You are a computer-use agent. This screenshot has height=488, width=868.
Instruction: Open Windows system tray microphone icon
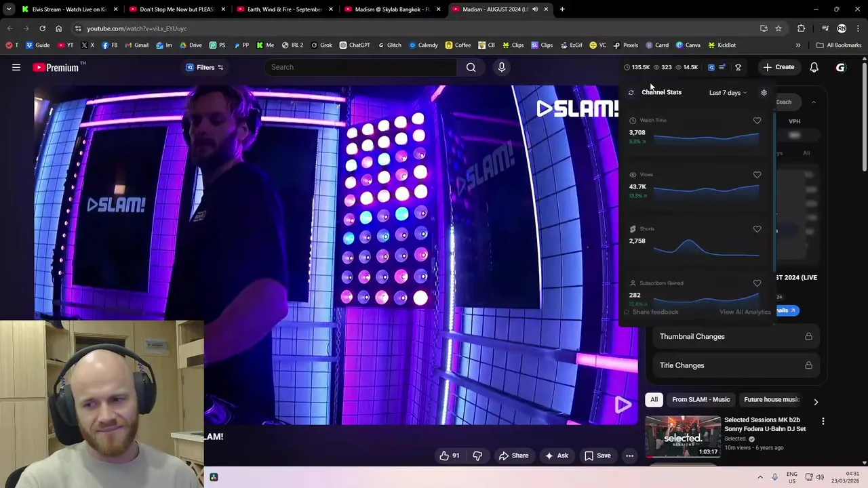(x=775, y=477)
